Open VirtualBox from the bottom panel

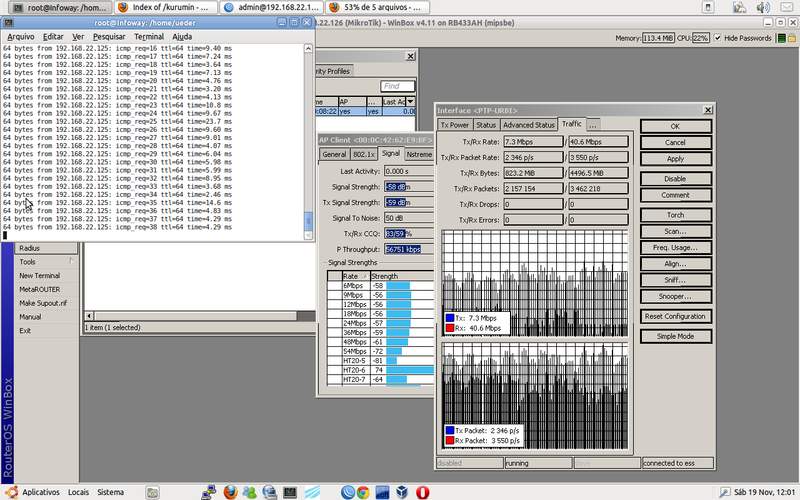point(400,492)
